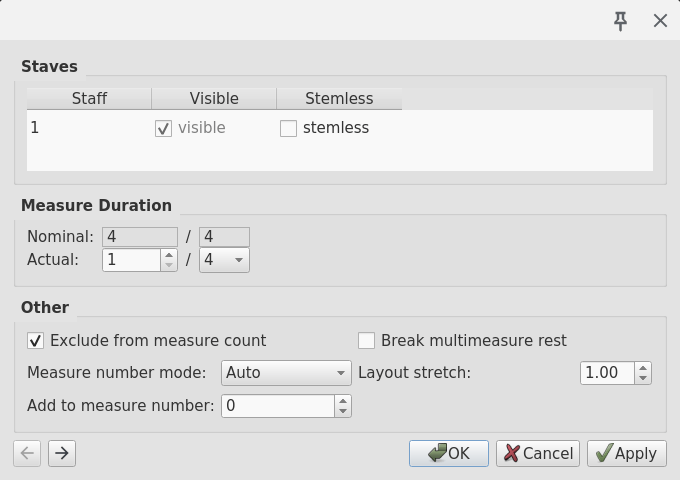Enable Break multimeasure rest
Viewport: 680px width, 480px height.
coord(366,340)
